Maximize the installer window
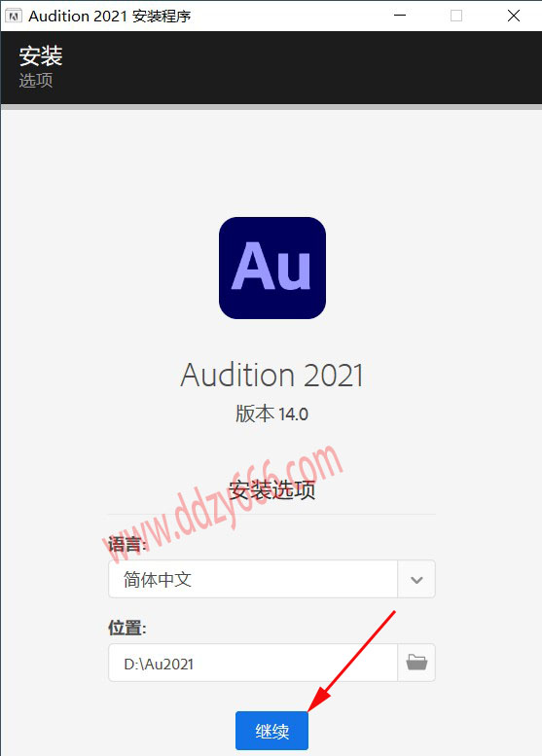Screen dimensions: 542x756 click(x=456, y=16)
